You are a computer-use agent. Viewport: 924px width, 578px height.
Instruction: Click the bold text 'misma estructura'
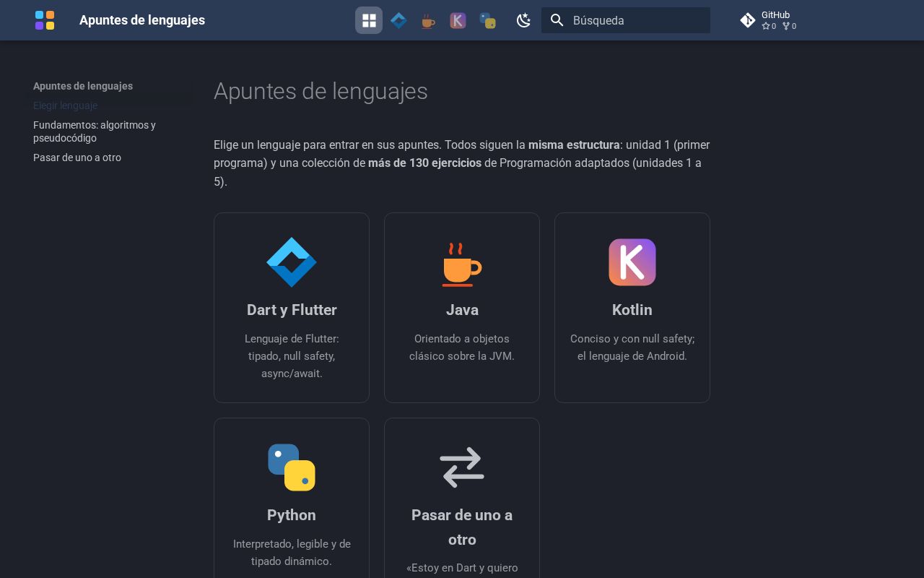[x=574, y=144]
